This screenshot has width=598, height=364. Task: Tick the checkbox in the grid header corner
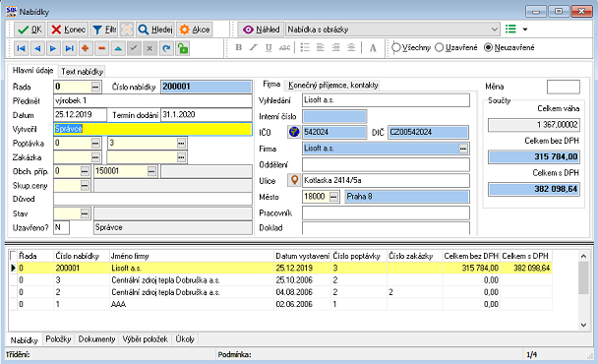(13, 256)
